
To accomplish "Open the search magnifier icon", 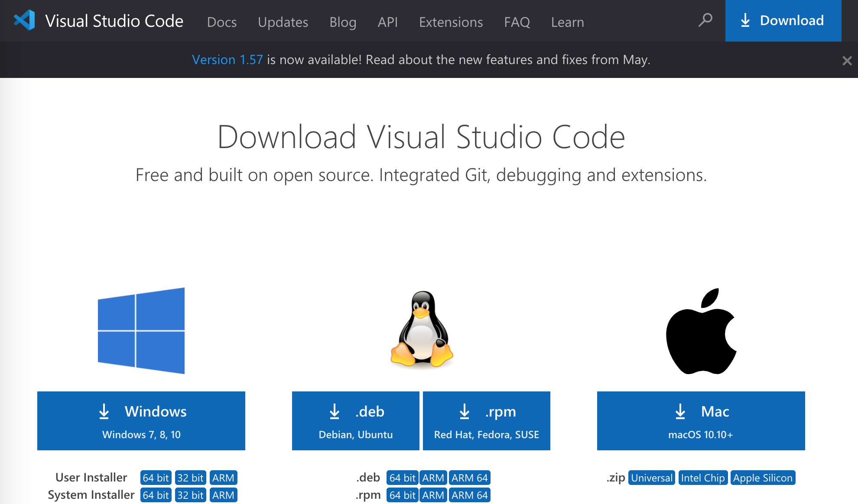I will point(705,20).
